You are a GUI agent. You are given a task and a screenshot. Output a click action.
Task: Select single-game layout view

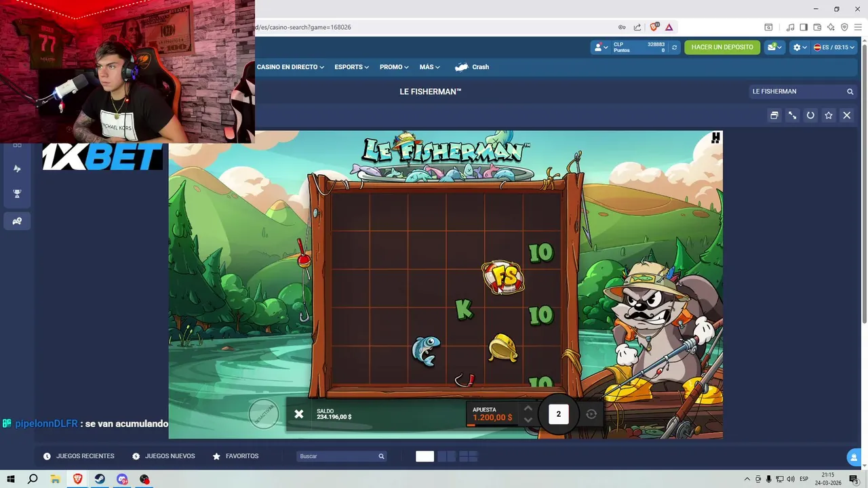point(425,456)
